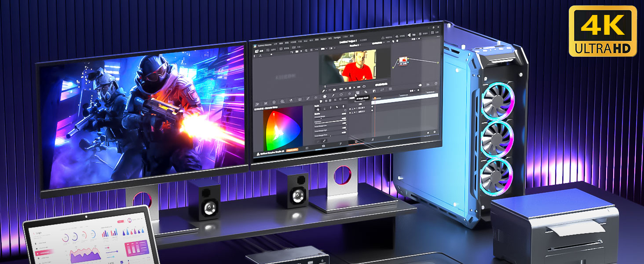Open the Color Wheels palette icon
644x264 pixels.
pyautogui.click(x=274, y=102)
